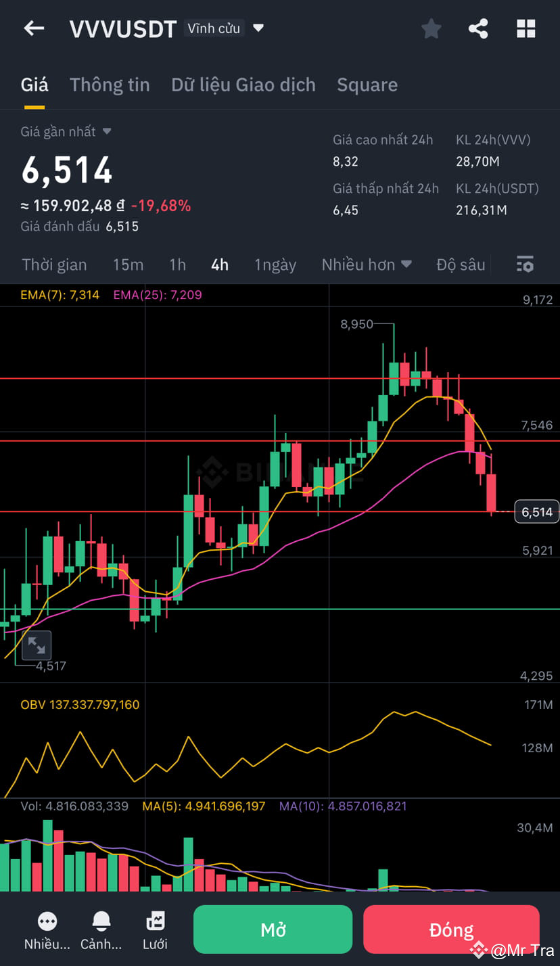Open the widgets grid icon top right
560x966 pixels.
(x=526, y=28)
